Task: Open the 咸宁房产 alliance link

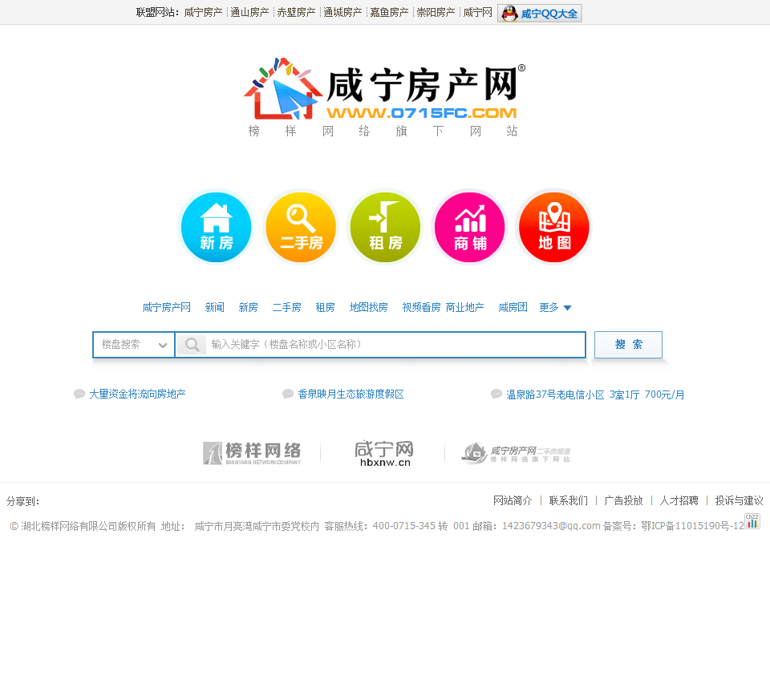Action: 203,12
